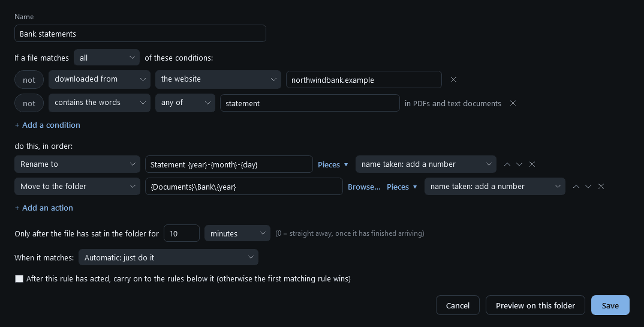Click the northwindbank.example website field
This screenshot has height=327, width=644.
[364, 80]
